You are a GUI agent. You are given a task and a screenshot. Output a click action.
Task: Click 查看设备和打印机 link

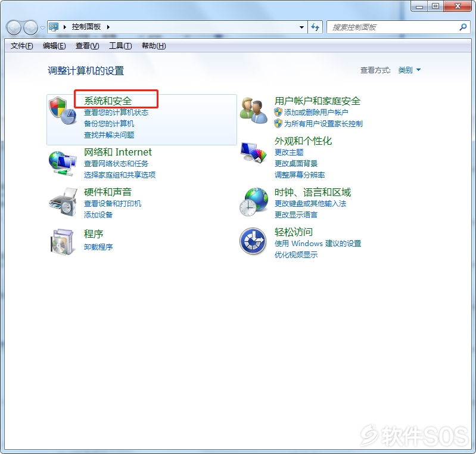113,203
